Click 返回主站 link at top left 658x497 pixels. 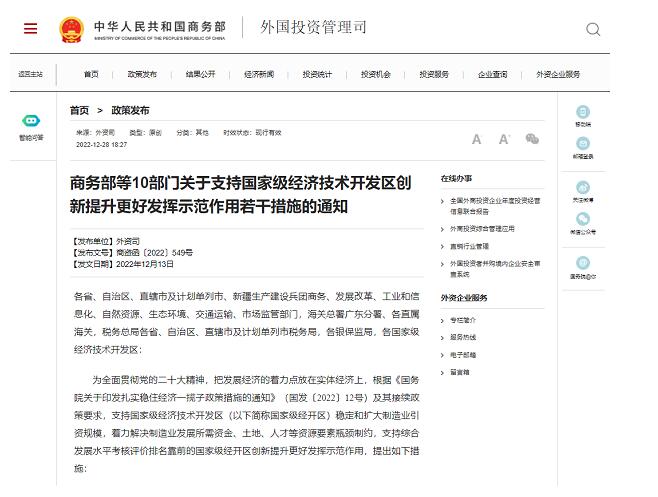[x=30, y=74]
